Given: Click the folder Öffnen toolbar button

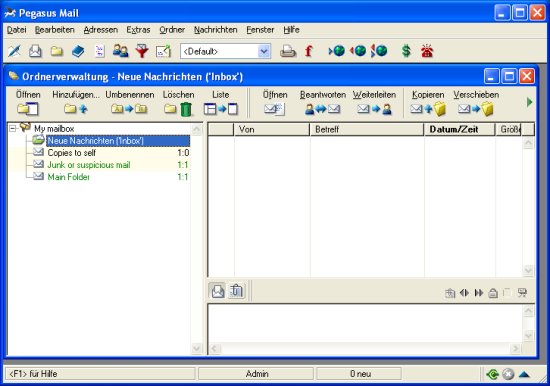Looking at the screenshot, I should [x=28, y=102].
